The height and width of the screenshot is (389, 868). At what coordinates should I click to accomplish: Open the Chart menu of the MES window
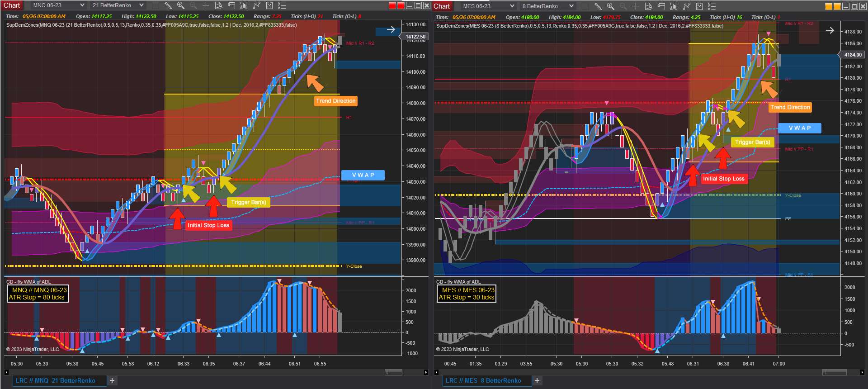(x=442, y=6)
